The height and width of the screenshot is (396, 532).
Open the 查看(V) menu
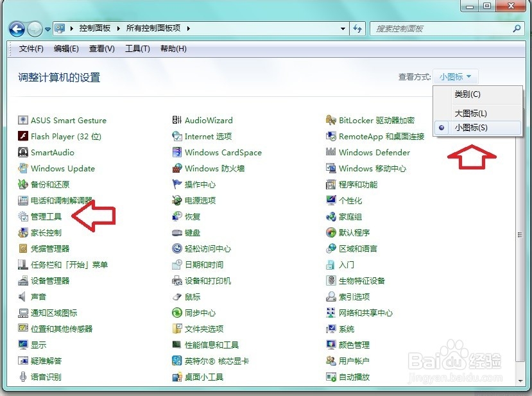point(102,49)
